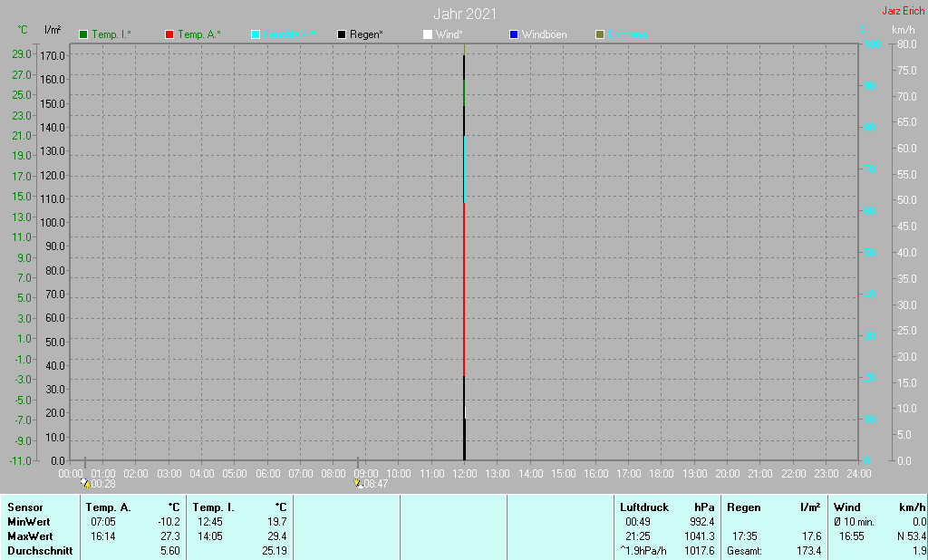The height and width of the screenshot is (560, 928).
Task: Click the Jarz Erich link
Action: coord(903,11)
